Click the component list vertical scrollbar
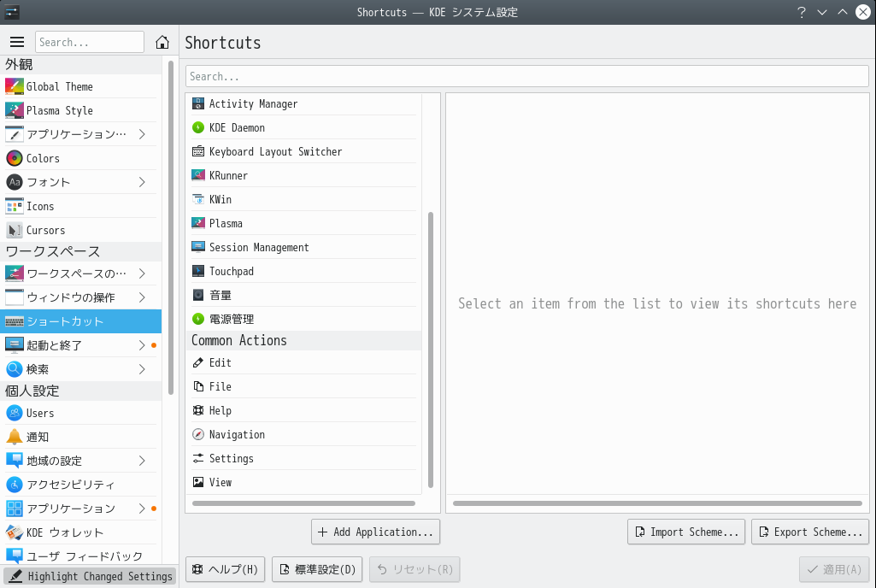 431,350
